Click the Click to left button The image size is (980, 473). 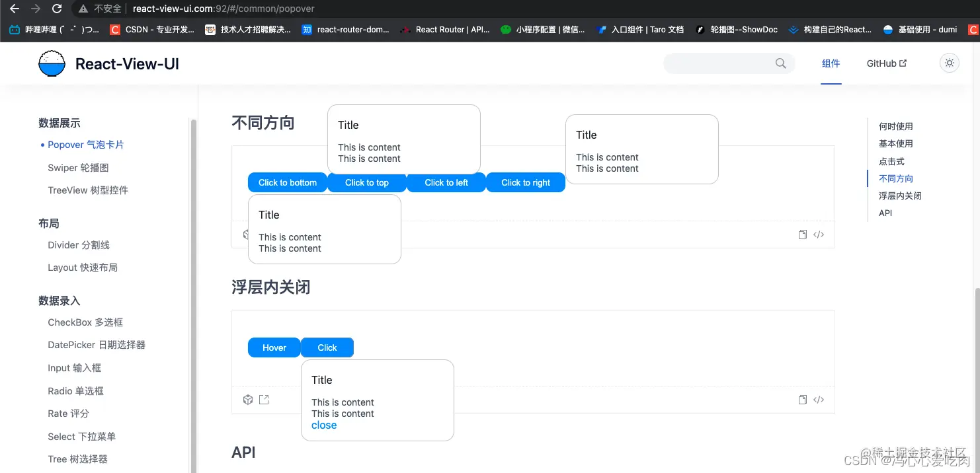point(446,182)
